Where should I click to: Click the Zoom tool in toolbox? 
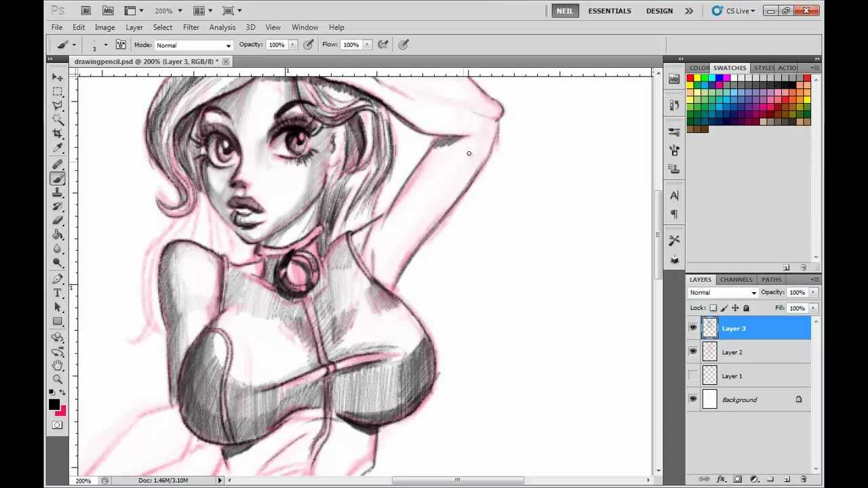tap(58, 380)
